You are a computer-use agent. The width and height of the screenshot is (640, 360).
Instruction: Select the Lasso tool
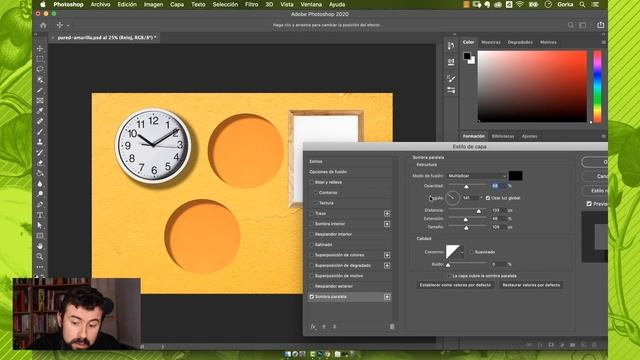click(x=40, y=69)
